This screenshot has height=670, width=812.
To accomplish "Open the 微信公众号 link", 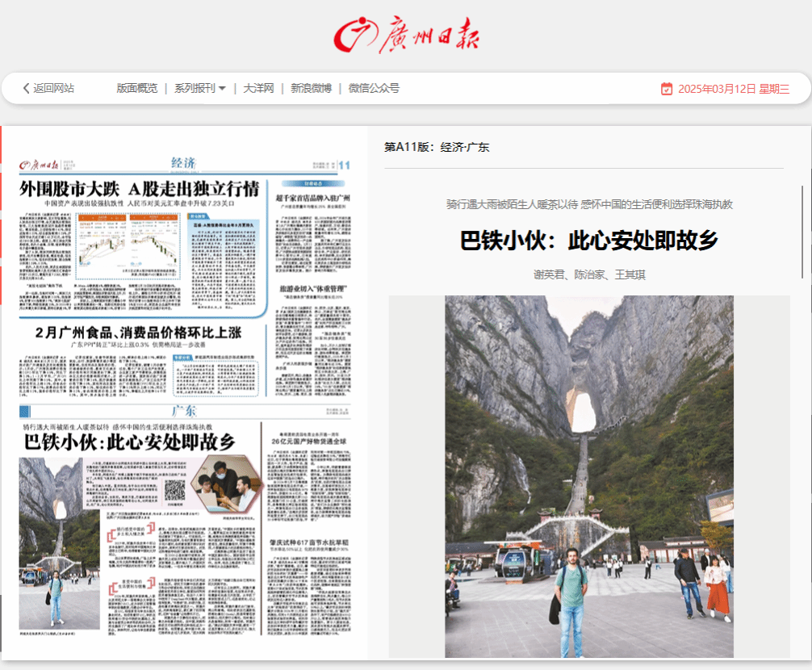I will click(x=374, y=89).
